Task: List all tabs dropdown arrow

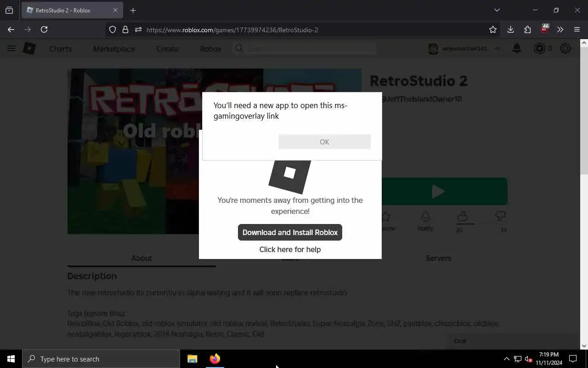Action: 497,10
